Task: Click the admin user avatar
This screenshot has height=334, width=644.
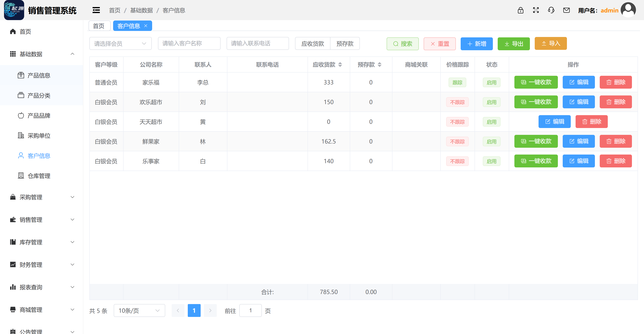Action: point(628,10)
